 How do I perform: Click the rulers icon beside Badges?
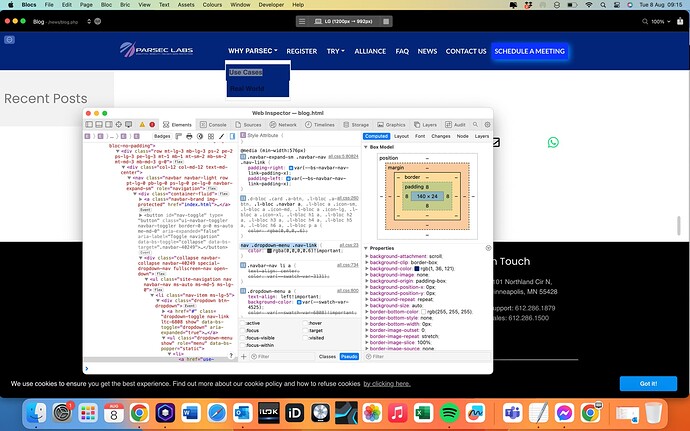[179, 136]
